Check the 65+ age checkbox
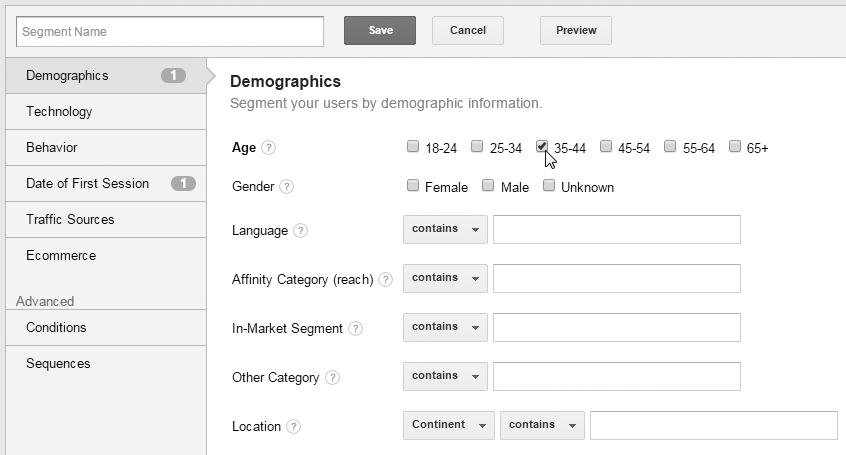 point(734,146)
